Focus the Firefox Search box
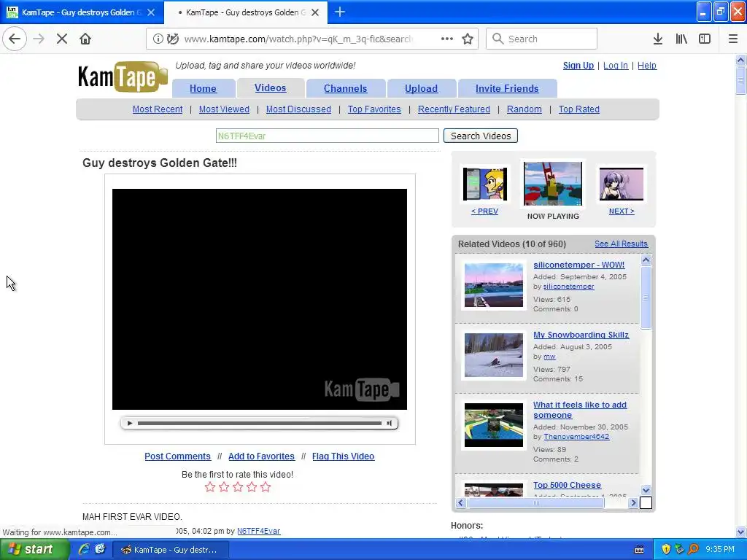 point(541,39)
